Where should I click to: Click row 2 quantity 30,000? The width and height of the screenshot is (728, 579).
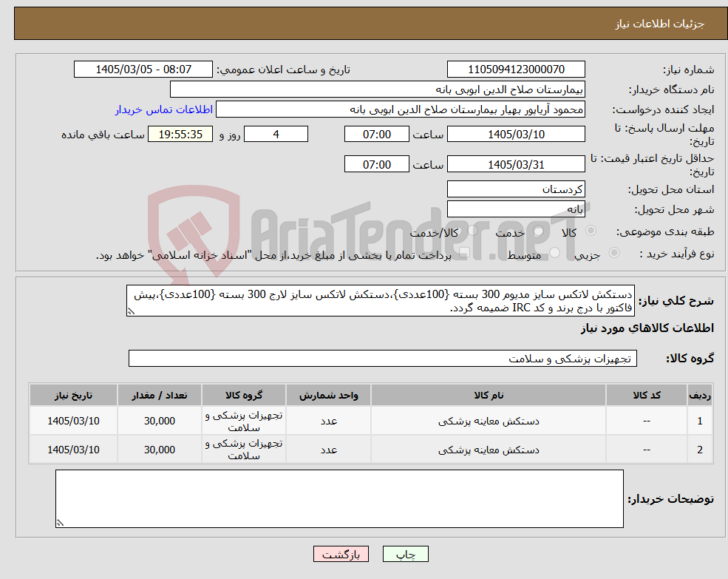tap(159, 450)
